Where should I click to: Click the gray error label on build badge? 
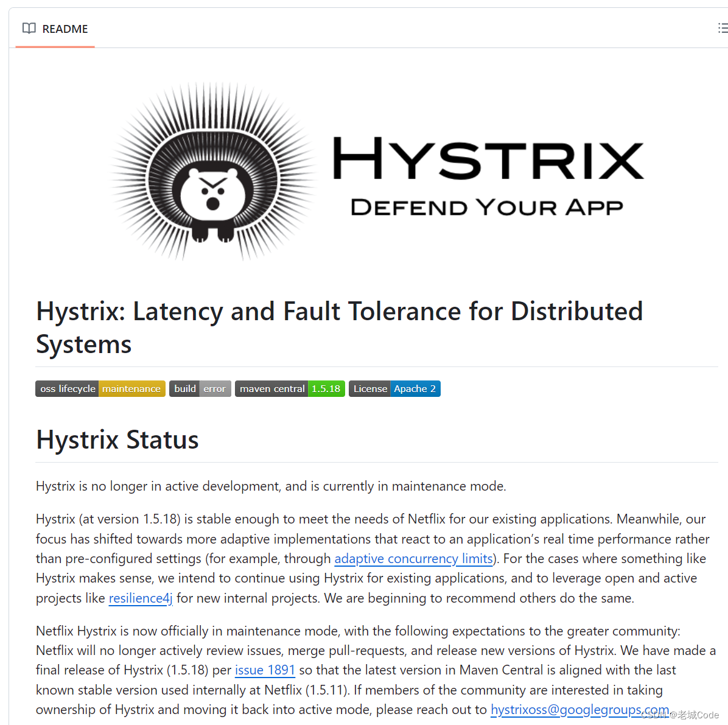(214, 388)
